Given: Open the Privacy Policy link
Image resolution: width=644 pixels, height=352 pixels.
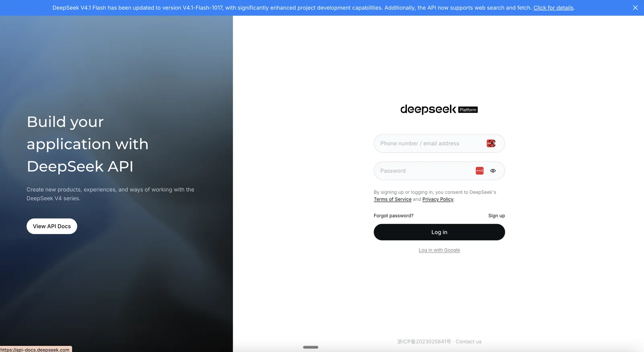Looking at the screenshot, I should pyautogui.click(x=438, y=199).
